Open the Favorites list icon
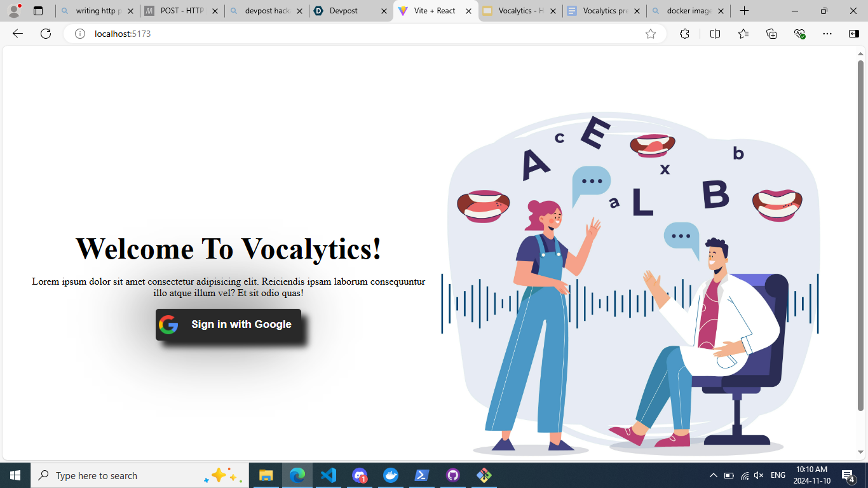This screenshot has height=488, width=868. tap(743, 34)
